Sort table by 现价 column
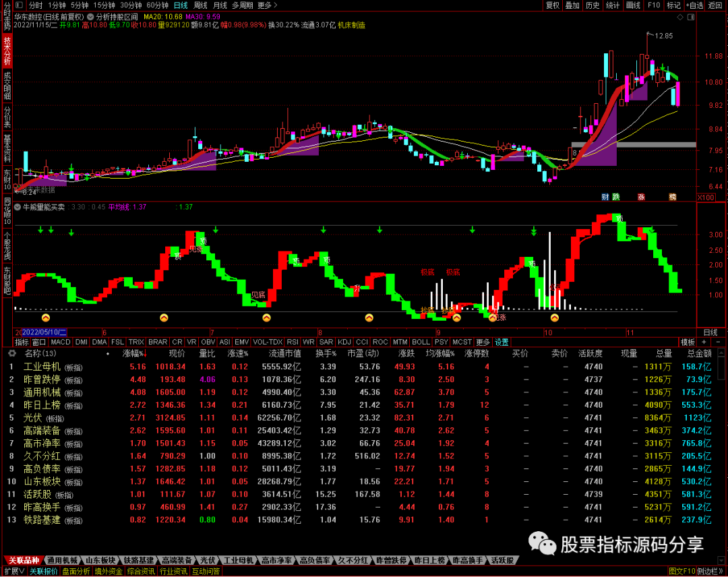This screenshot has height=577, width=728. coord(177,354)
